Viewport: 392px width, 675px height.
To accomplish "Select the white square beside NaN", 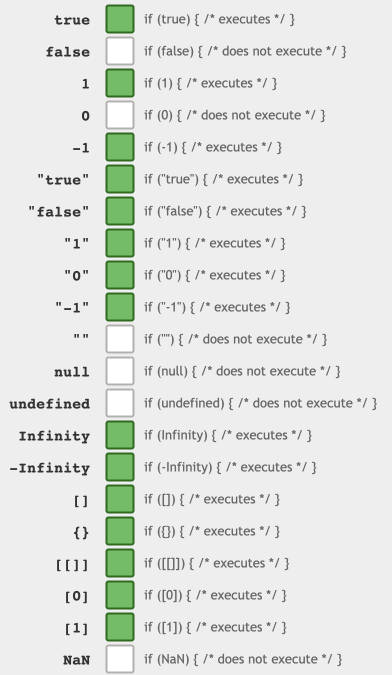I will pos(120,659).
